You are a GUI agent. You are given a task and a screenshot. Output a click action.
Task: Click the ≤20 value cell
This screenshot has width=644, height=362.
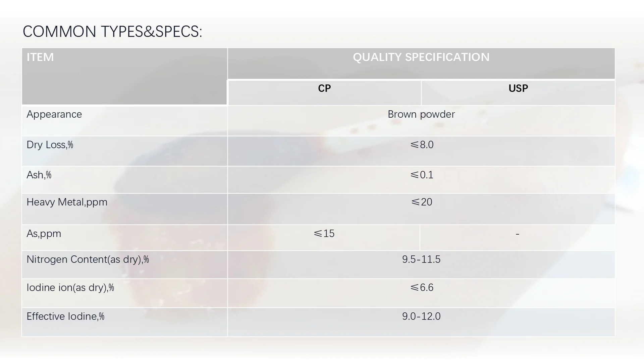422,202
